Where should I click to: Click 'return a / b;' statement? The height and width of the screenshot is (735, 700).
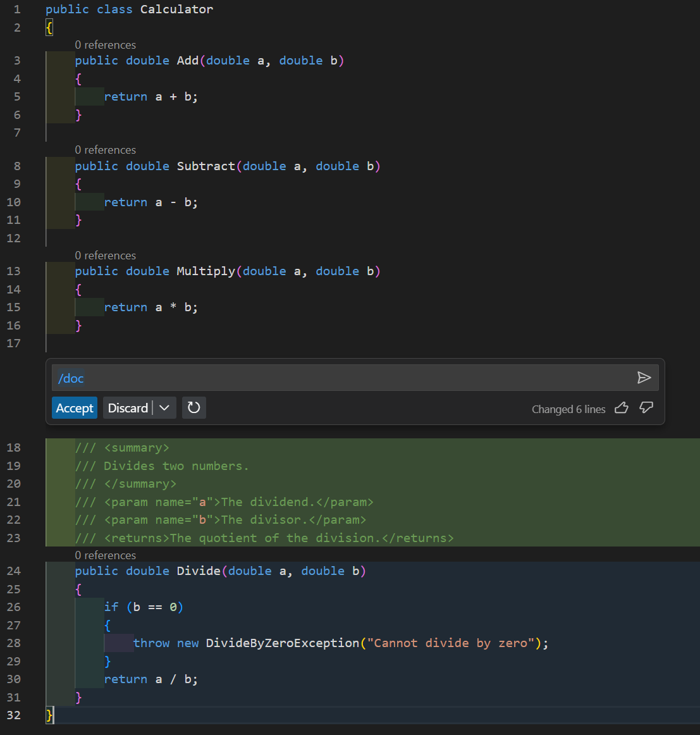151,679
